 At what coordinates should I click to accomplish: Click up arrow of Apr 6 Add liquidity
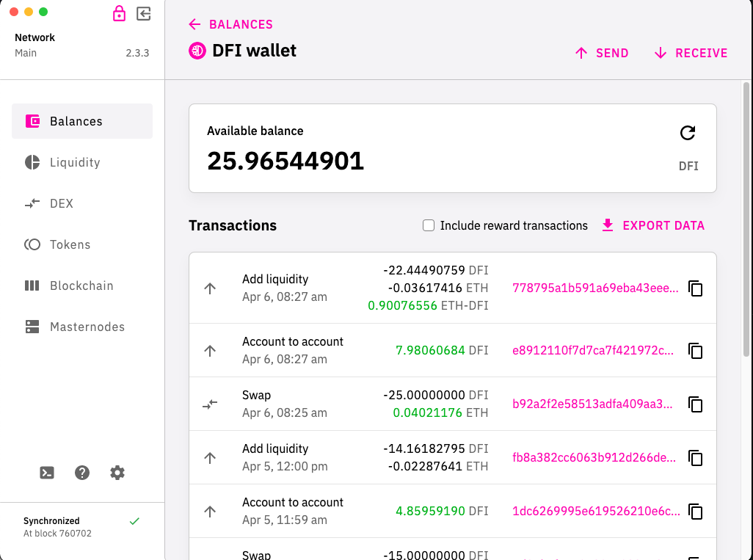210,288
